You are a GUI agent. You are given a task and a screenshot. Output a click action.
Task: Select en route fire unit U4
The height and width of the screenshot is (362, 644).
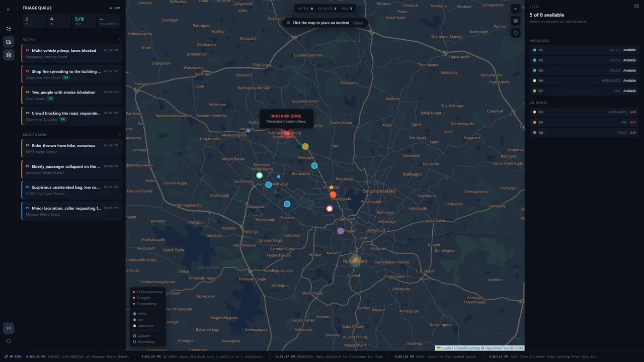[584, 122]
